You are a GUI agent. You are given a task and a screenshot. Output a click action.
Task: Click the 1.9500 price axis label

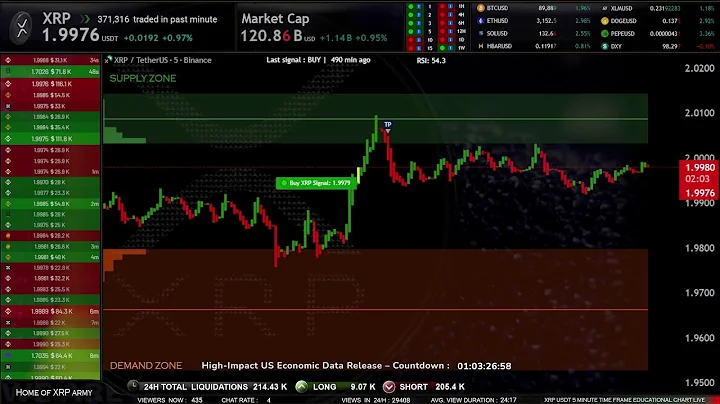pyautogui.click(x=699, y=382)
